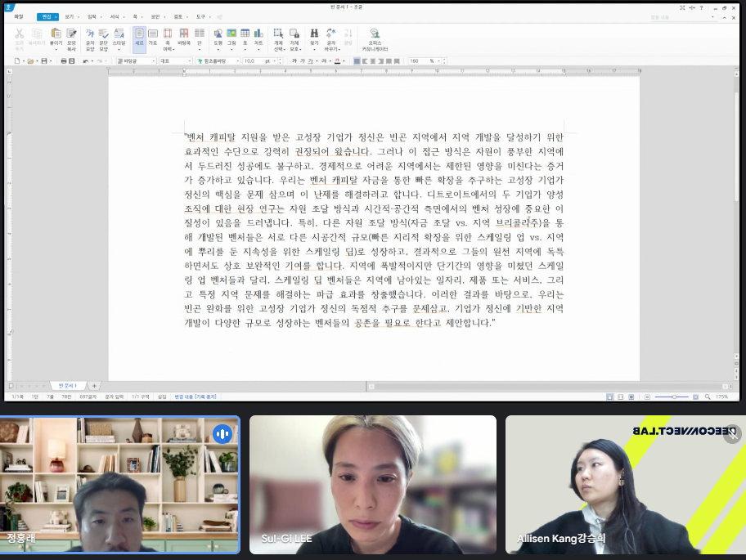Toggle bold 가 formatting
Image resolution: width=746 pixels, height=560 pixels.
[294, 60]
